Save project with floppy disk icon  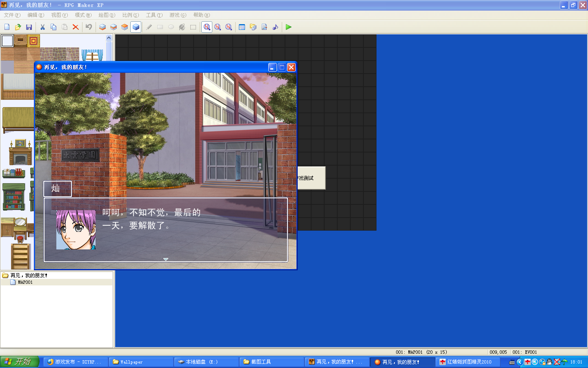[x=29, y=27]
